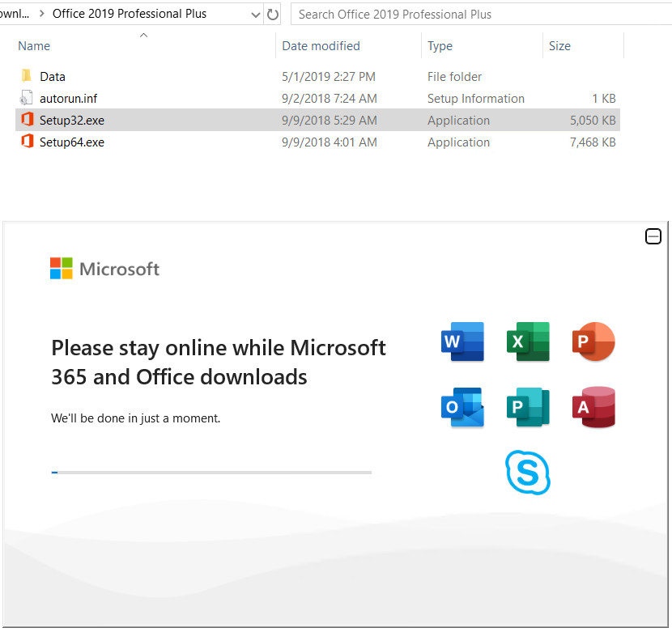The width and height of the screenshot is (672, 632).
Task: Click the Skype for Business icon
Action: pyautogui.click(x=528, y=473)
